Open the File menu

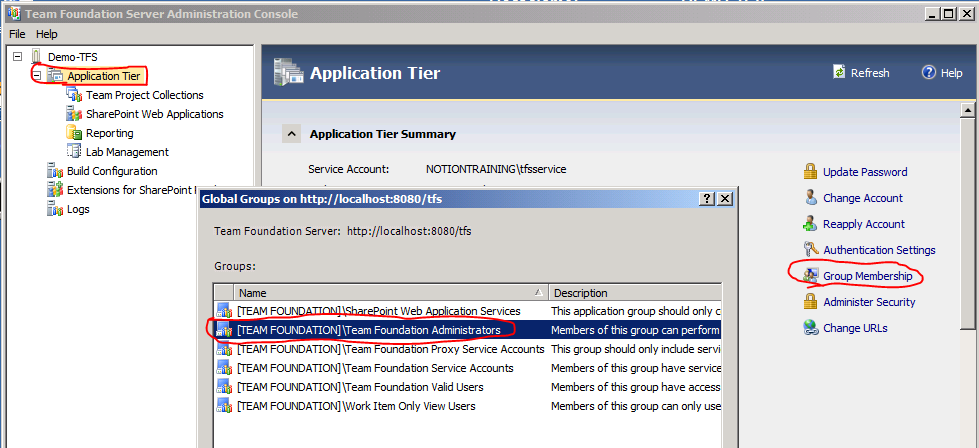(x=17, y=34)
